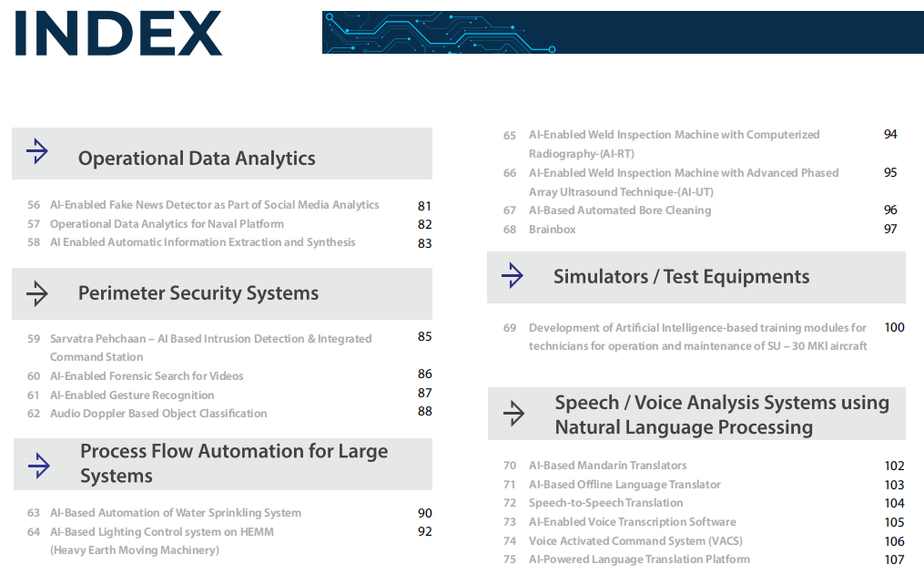Screen dimensions: 924x574
Task: Click page number 96
Action: coord(890,210)
